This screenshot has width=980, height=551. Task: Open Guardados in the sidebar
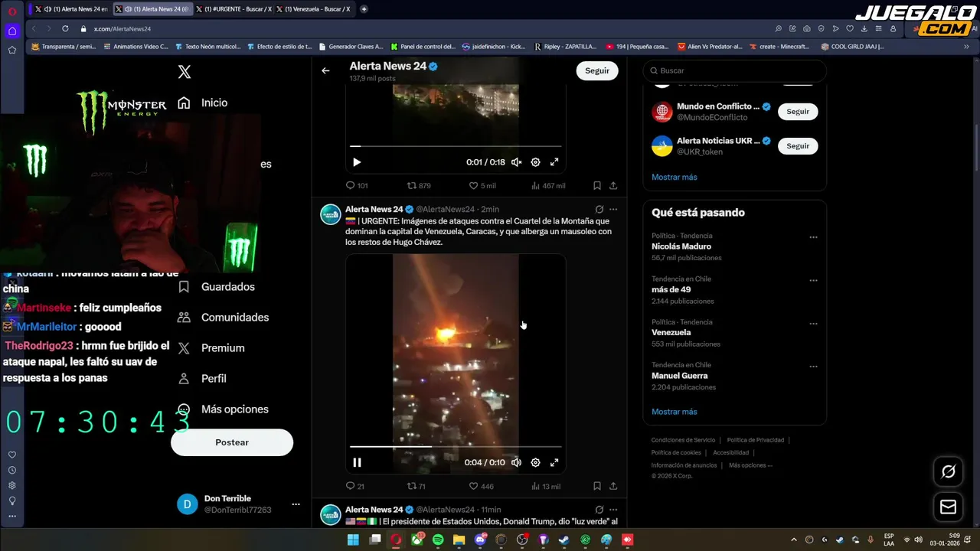coord(216,286)
